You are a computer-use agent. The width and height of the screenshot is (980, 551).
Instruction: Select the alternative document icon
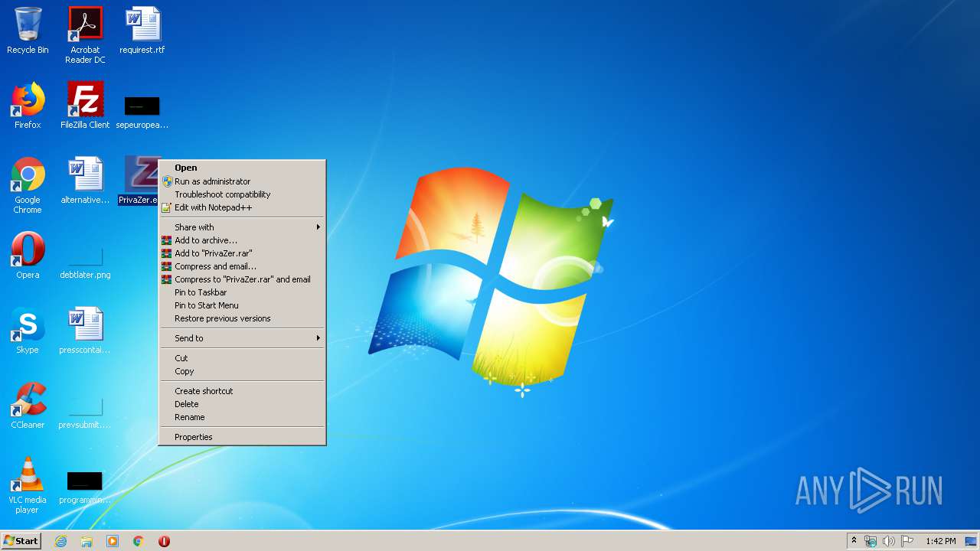pyautogui.click(x=85, y=181)
